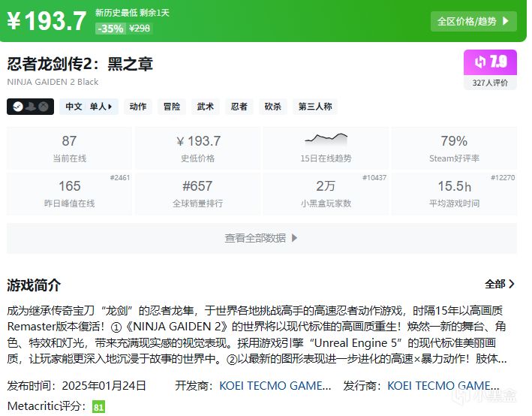Click the Steam platform icon
Image resolution: width=532 pixels, height=416 pixels.
[18, 107]
